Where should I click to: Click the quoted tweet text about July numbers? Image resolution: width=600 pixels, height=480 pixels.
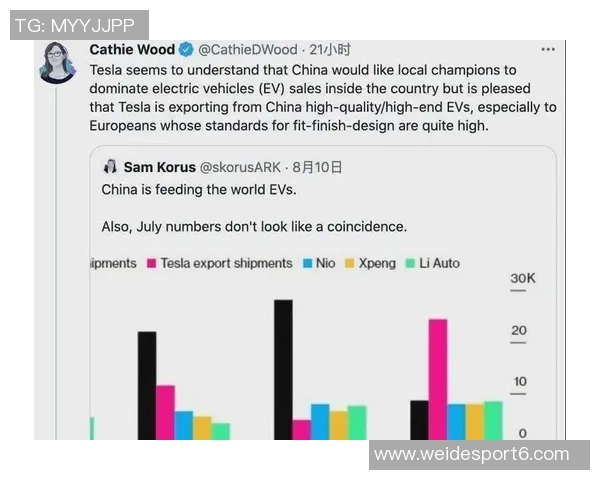click(x=254, y=226)
